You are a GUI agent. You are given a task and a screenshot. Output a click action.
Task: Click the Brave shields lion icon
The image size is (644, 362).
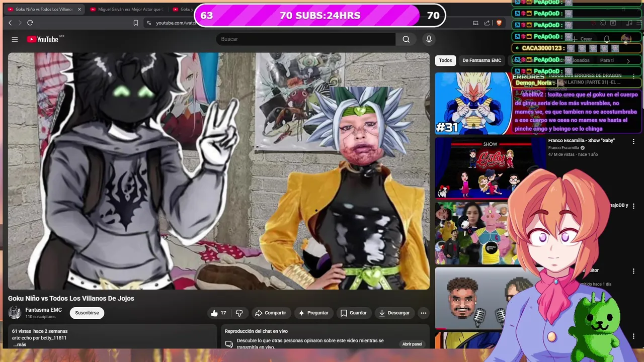499,23
